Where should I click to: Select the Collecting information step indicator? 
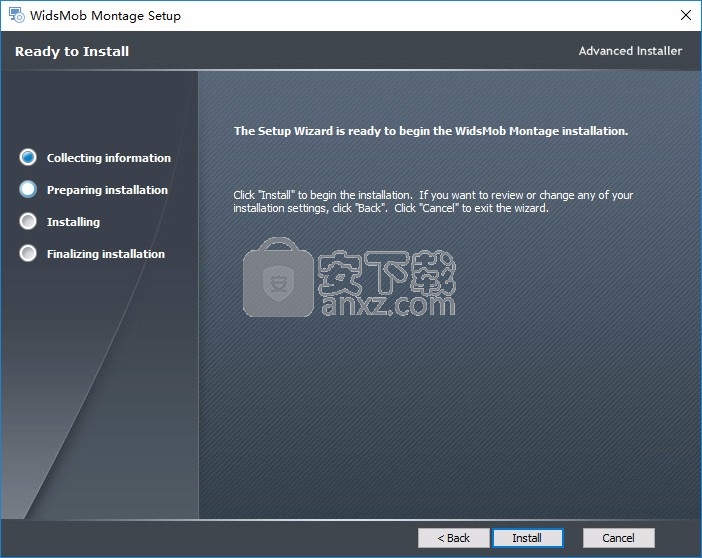(28, 157)
